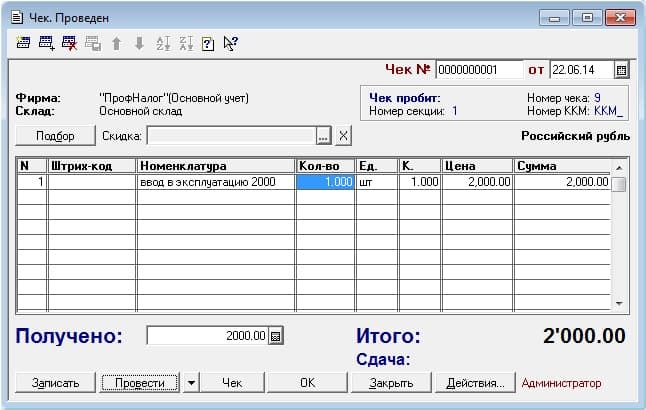Select the sum cell 2,000.00 under Сумма
The height and width of the screenshot is (410, 646).
562,182
